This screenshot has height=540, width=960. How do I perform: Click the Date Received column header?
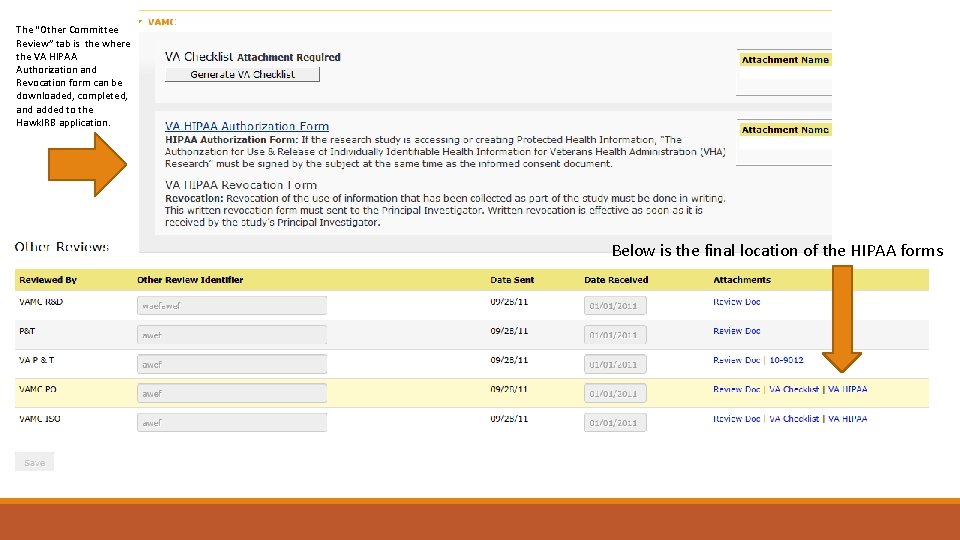tap(616, 280)
